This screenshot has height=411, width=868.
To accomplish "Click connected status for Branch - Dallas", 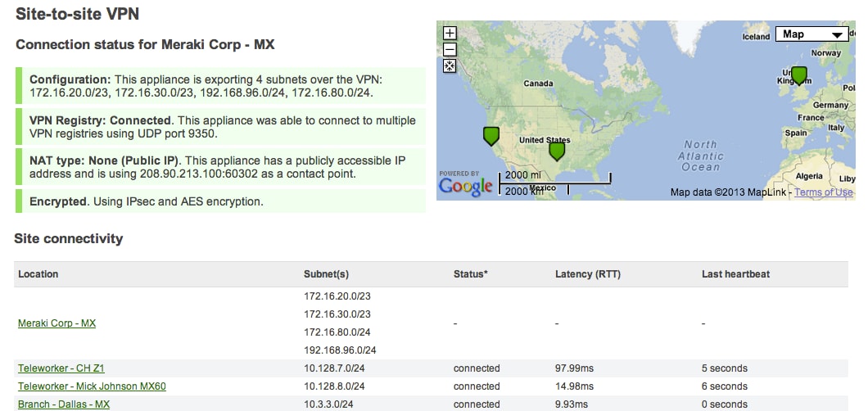I will pos(477,404).
